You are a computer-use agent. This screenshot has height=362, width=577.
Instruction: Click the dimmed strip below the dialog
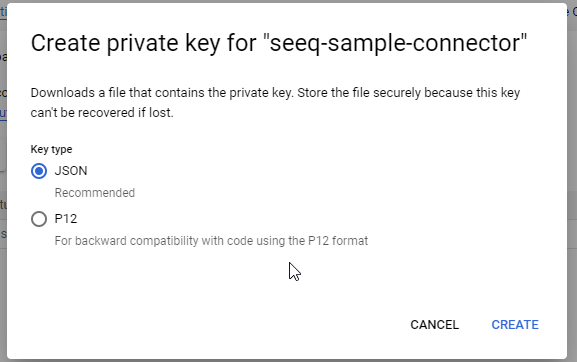288,361
